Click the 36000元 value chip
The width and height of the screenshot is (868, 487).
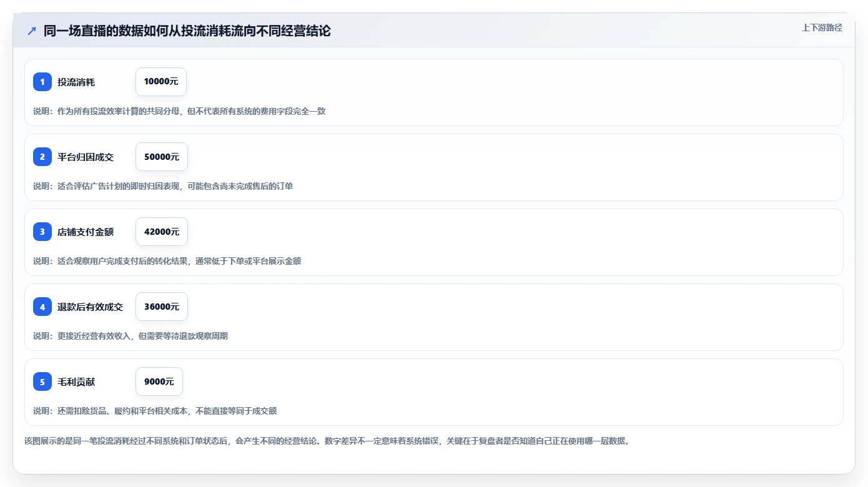162,307
